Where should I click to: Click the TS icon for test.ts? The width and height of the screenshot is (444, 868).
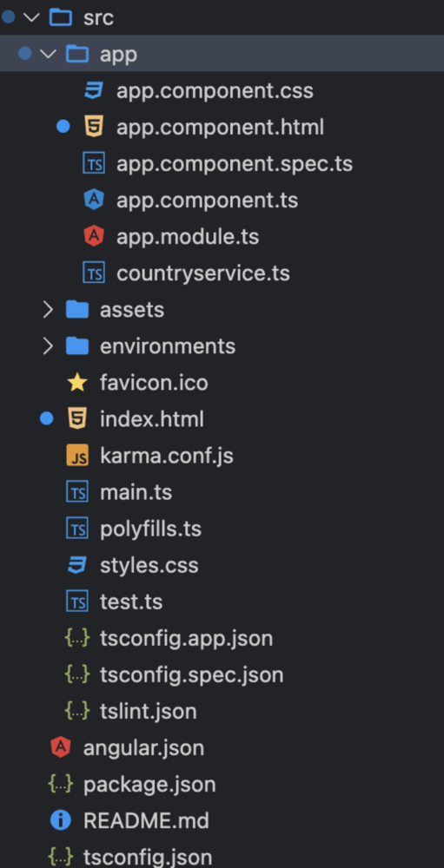77,602
